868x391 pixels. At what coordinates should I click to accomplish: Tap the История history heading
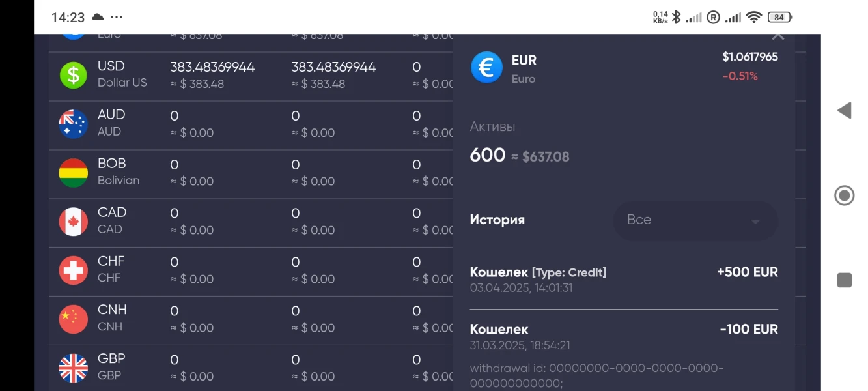coord(497,220)
